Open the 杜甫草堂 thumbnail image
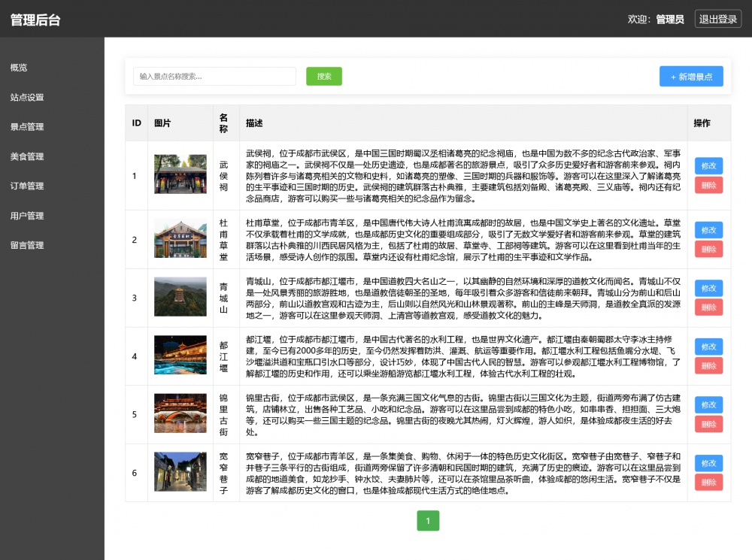752x560 pixels. 180,239
